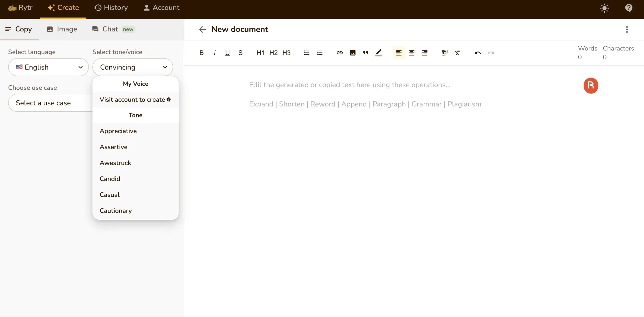Add a block quote
The image size is (644, 317).
[366, 53]
